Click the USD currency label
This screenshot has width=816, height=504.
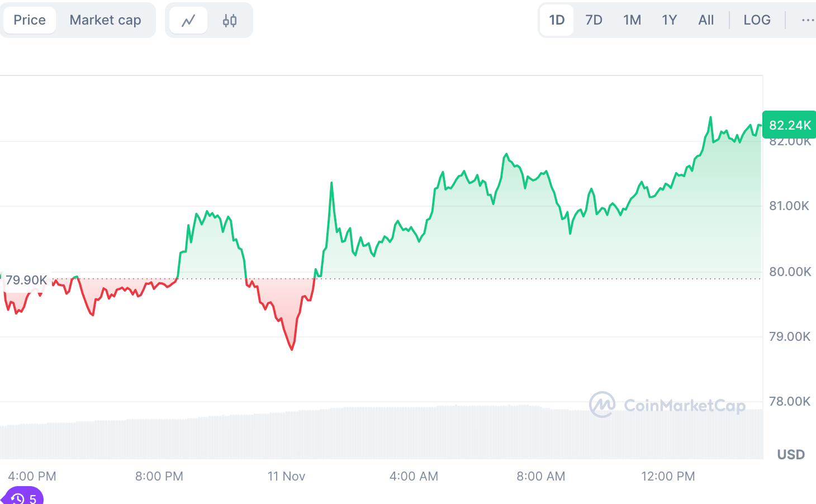(x=791, y=454)
